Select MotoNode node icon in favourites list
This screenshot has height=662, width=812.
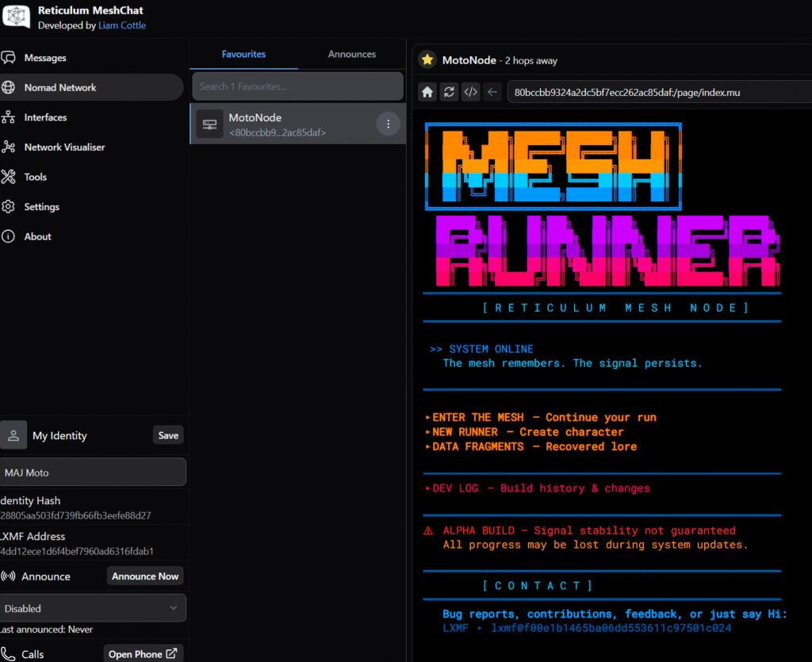click(x=210, y=124)
